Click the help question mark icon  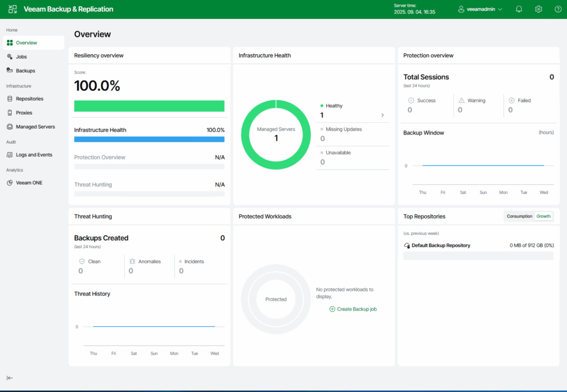click(558, 9)
